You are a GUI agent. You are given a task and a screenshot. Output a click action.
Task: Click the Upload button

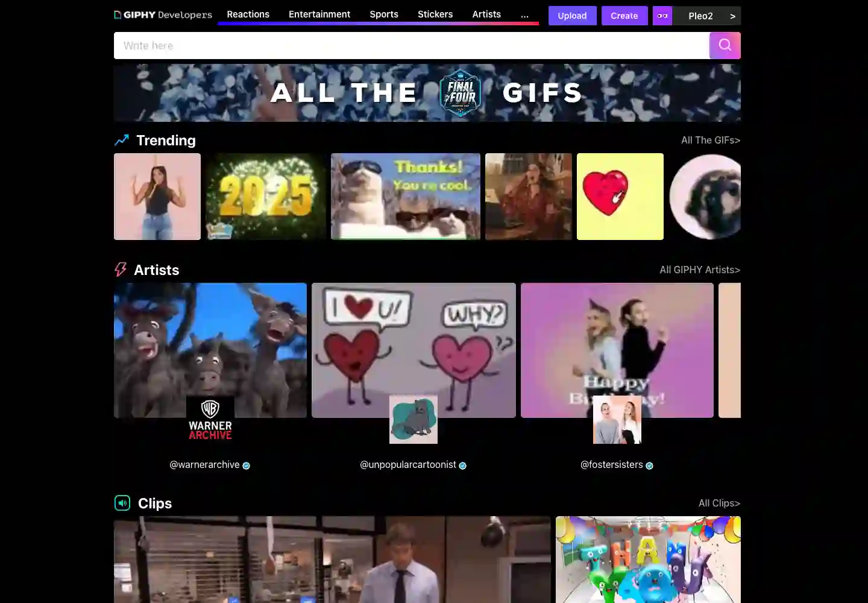[572, 16]
